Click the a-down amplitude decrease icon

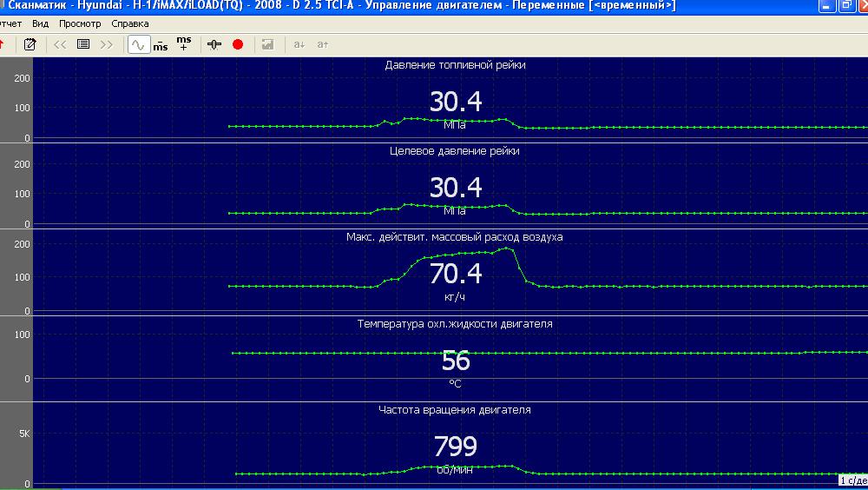coord(299,44)
